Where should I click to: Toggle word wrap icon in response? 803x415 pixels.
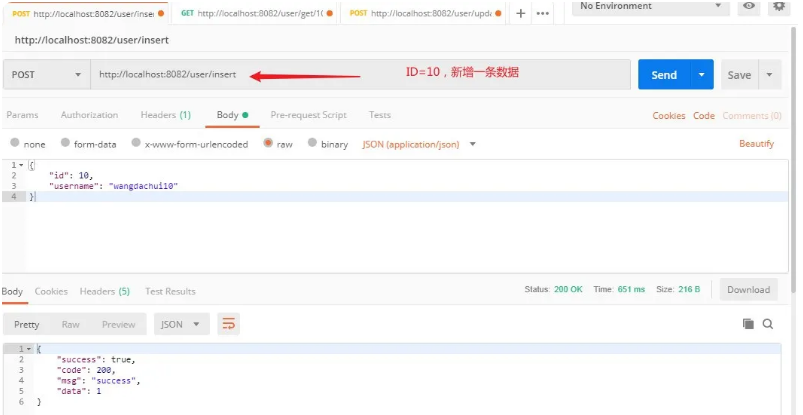[228, 324]
